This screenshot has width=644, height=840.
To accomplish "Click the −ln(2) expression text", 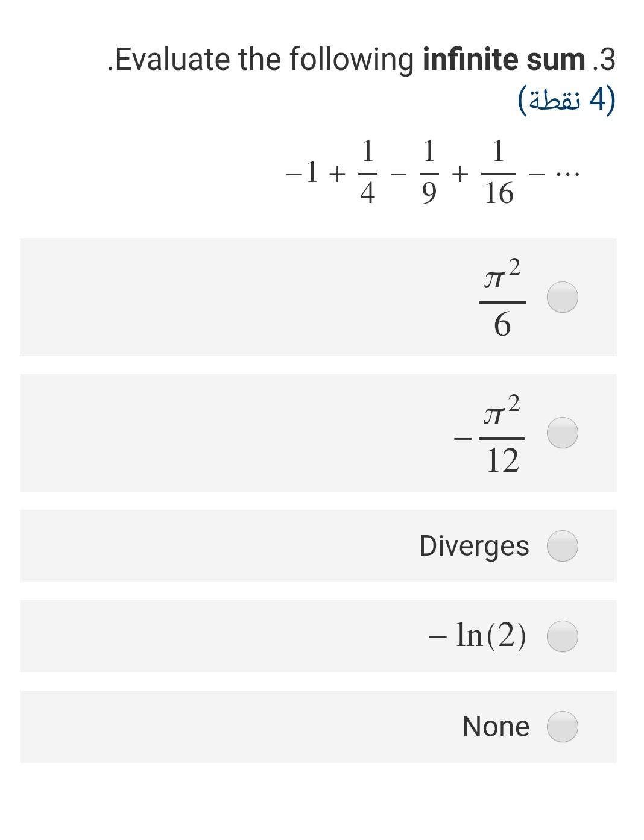I will pos(477,636).
